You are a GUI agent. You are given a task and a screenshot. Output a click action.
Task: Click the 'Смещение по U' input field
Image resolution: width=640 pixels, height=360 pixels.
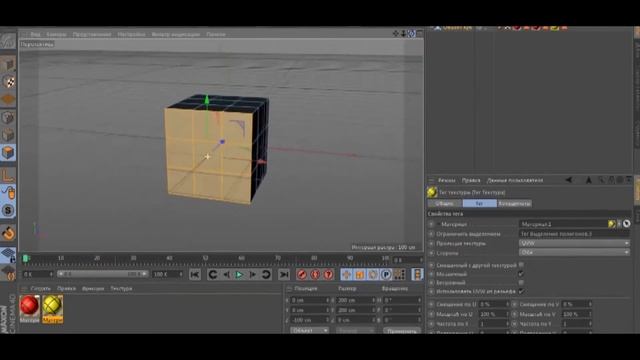495,304
